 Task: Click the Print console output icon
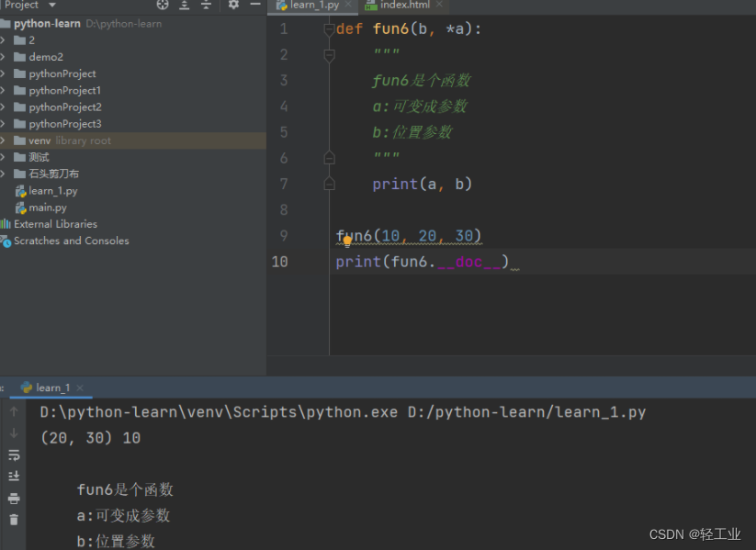point(14,499)
